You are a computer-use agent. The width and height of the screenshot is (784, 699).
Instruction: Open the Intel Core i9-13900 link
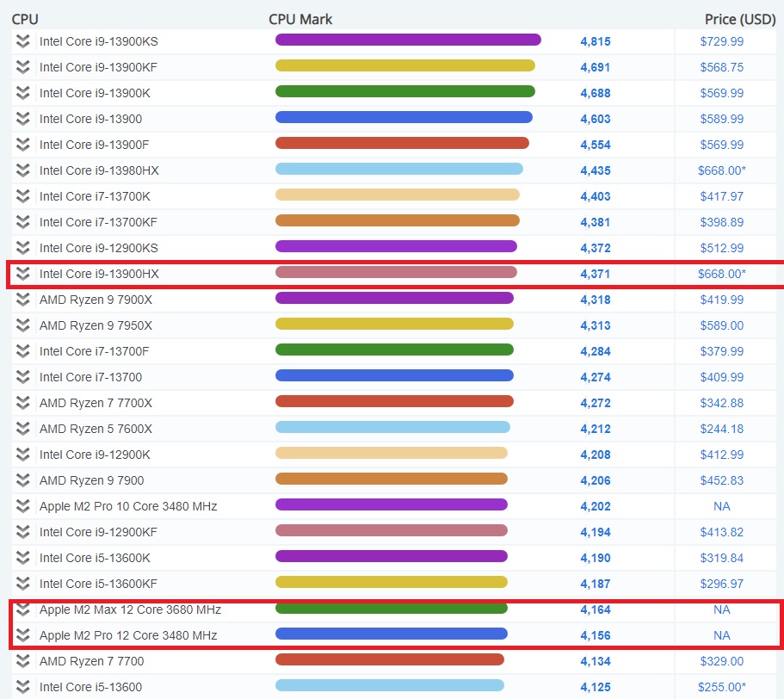(90, 119)
